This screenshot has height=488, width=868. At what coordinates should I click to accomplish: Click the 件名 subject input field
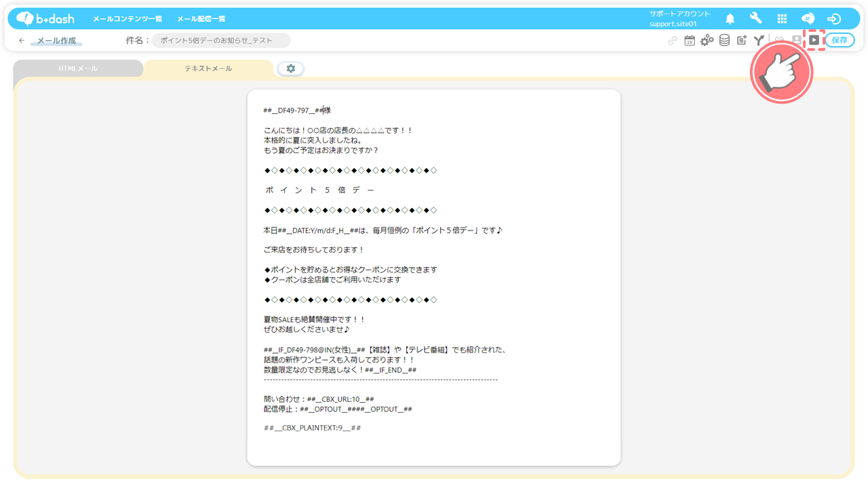coord(221,41)
